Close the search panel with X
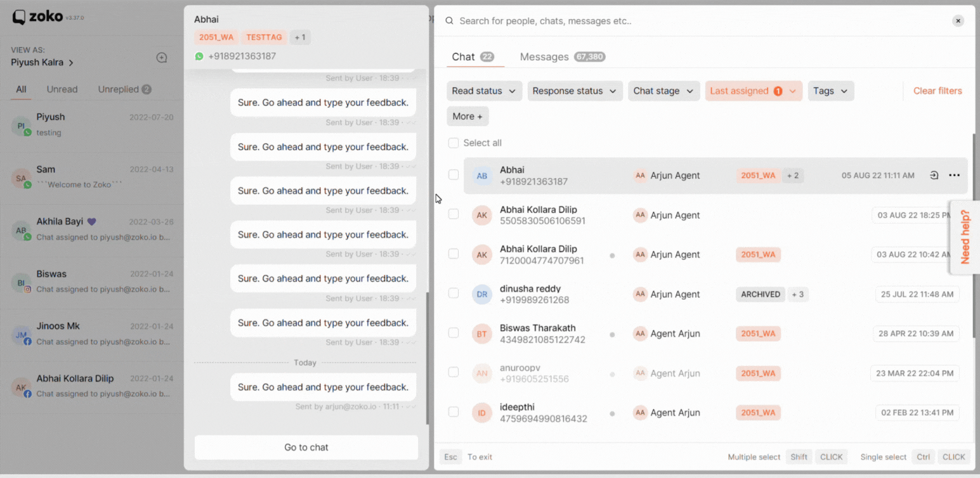This screenshot has height=478, width=980. coord(958,21)
